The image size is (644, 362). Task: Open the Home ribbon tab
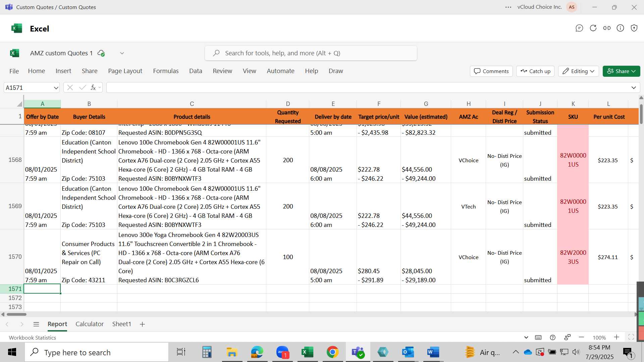point(37,71)
